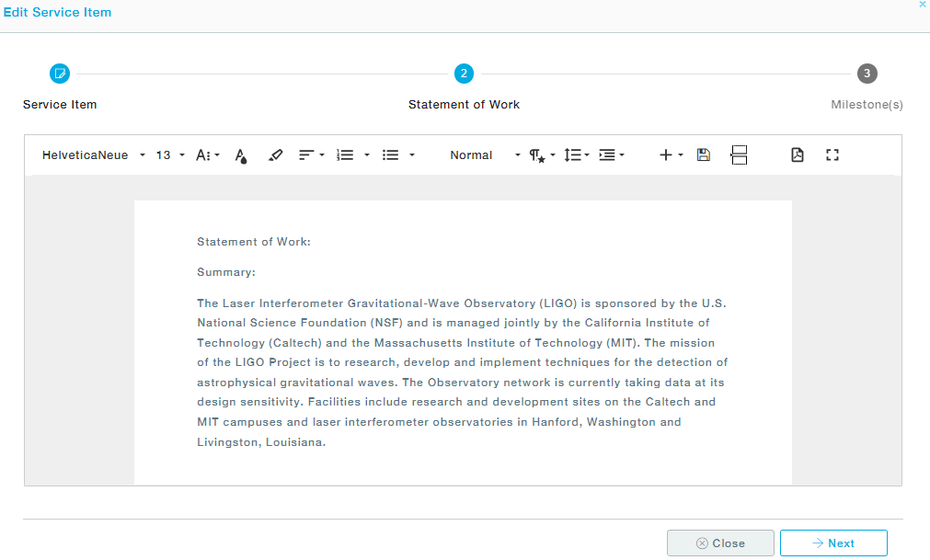Open the ordered list options
Image resolution: width=930 pixels, height=560 pixels.
click(x=353, y=155)
